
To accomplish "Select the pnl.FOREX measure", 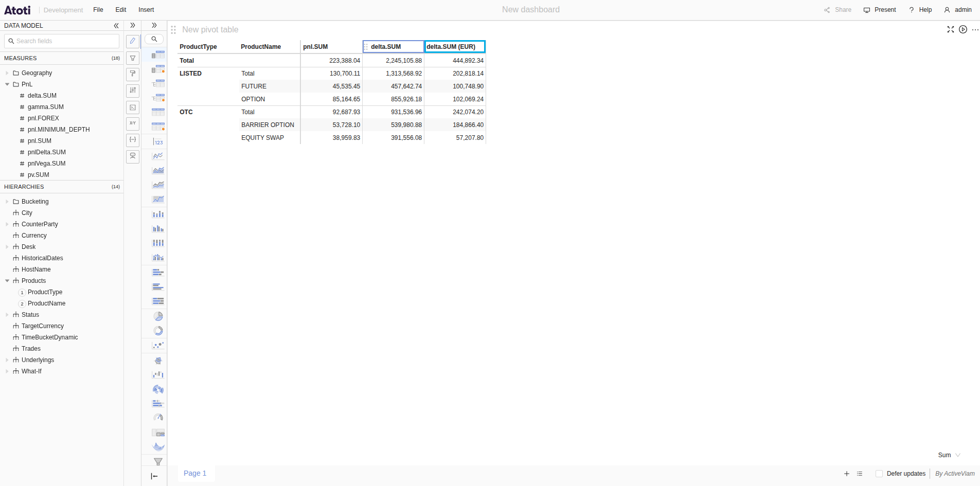I will (43, 118).
